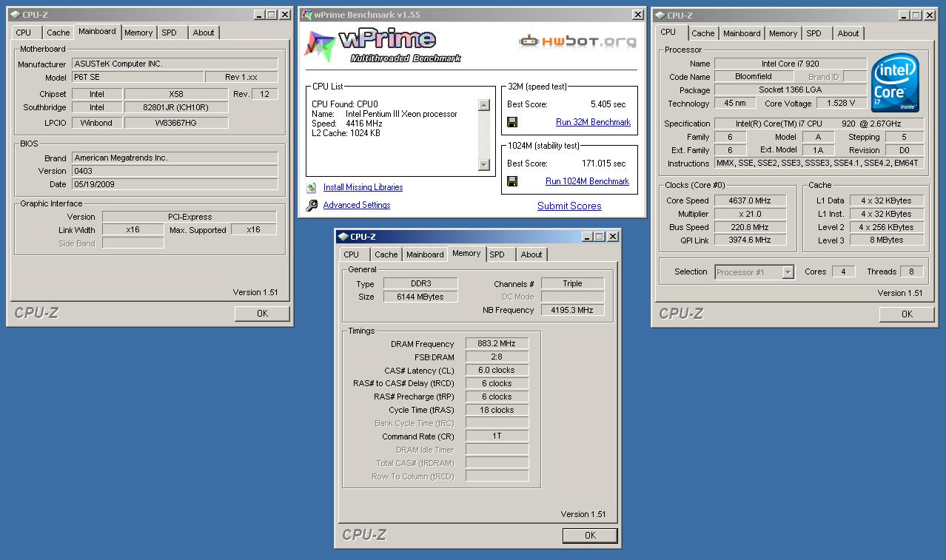Screen dimensions: 946x560
Task: Click the CPU-Z title icon in the Memory window
Action: click(343, 237)
